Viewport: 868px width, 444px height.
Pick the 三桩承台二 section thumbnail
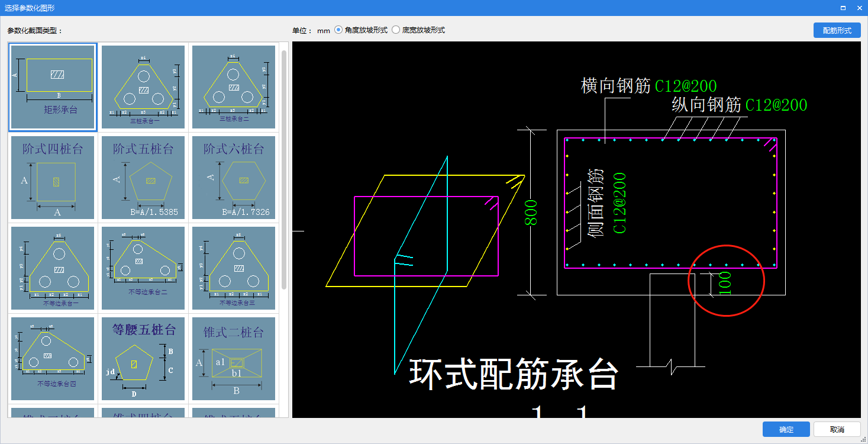click(234, 87)
